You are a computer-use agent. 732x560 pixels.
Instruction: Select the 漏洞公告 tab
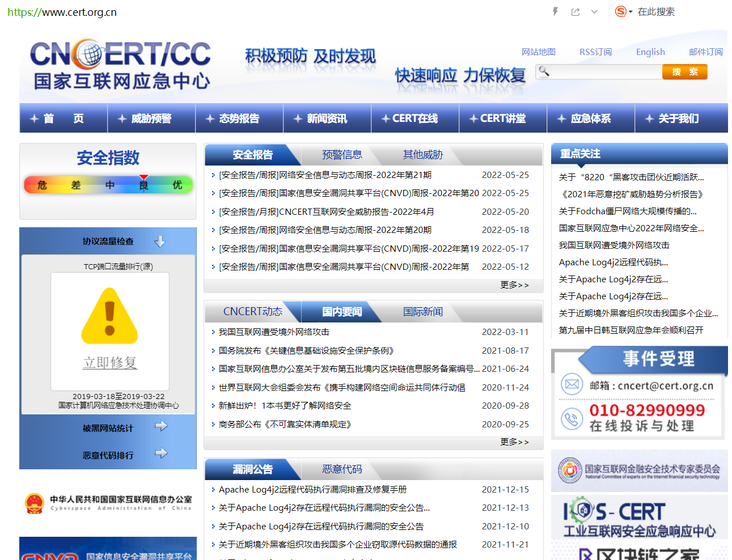pyautogui.click(x=253, y=469)
